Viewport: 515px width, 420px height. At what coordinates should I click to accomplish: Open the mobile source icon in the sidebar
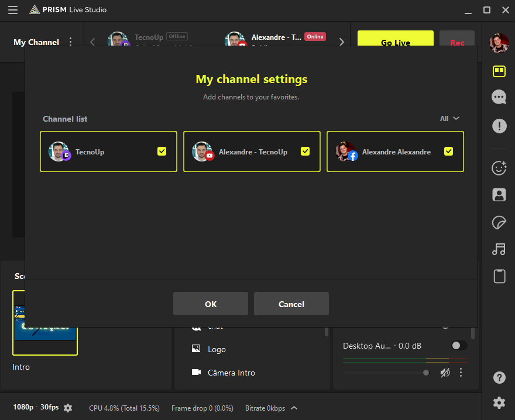click(x=499, y=276)
